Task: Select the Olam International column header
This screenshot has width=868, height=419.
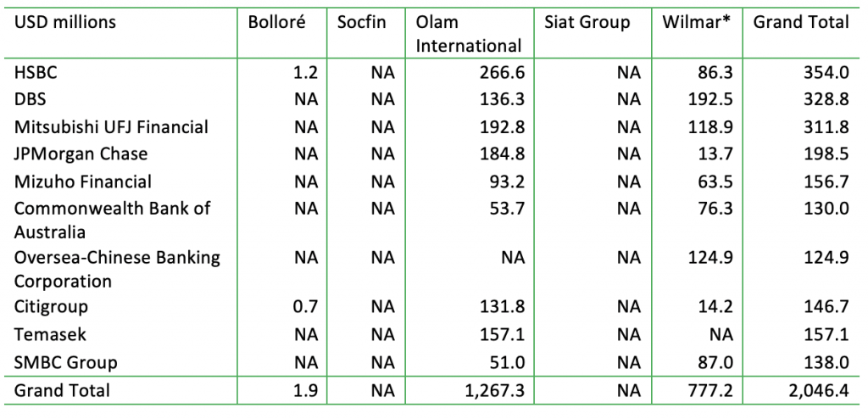Action: (469, 34)
